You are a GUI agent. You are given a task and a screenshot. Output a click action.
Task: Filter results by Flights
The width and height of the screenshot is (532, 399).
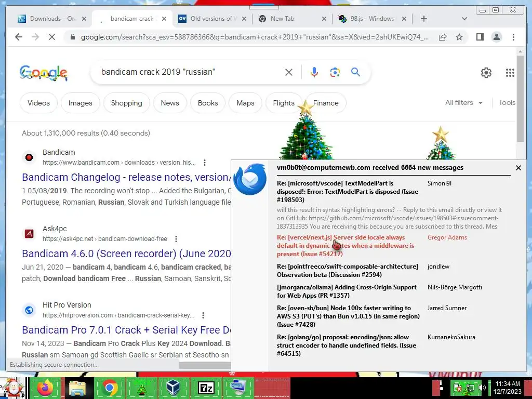[284, 103]
